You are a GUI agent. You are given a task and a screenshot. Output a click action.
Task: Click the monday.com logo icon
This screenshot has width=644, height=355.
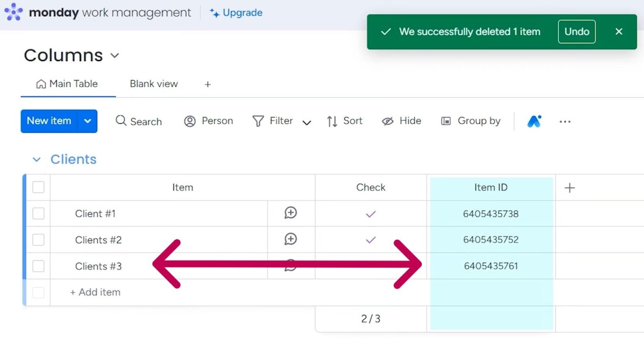13,12
